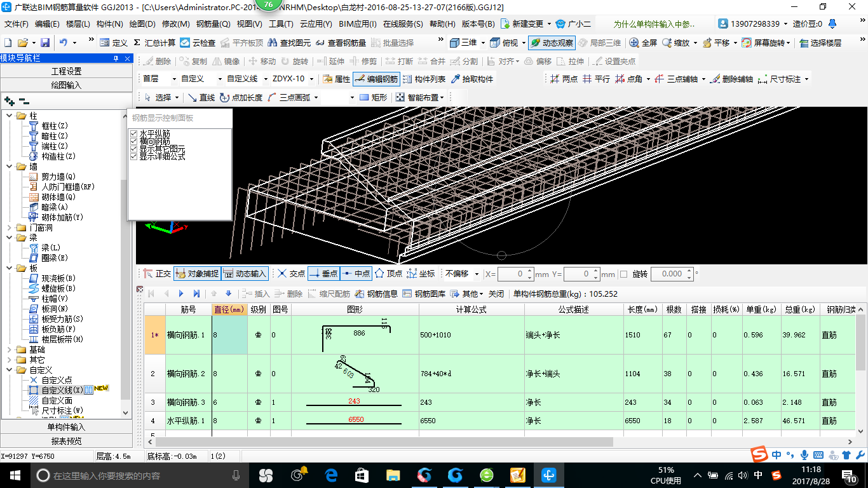
Task: Open 属性 properties panel button
Action: tap(336, 79)
